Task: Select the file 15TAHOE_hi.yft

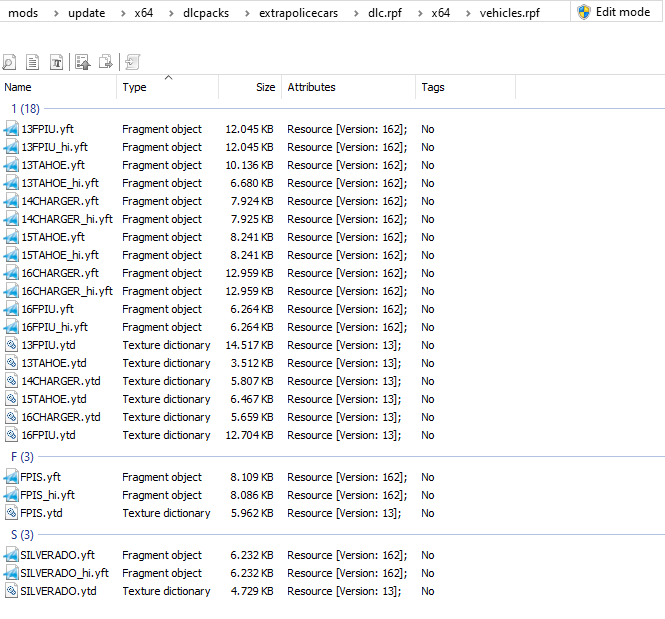Action: pos(60,255)
